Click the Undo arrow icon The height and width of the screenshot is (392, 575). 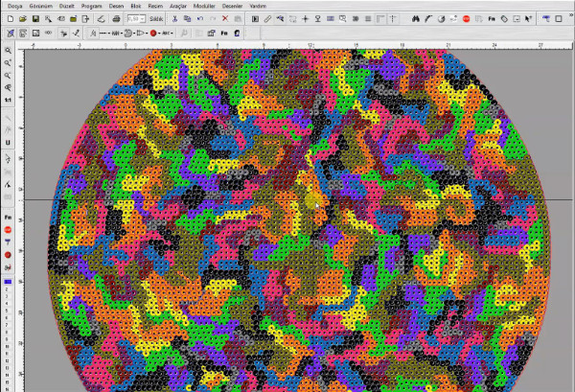pyautogui.click(x=200, y=19)
